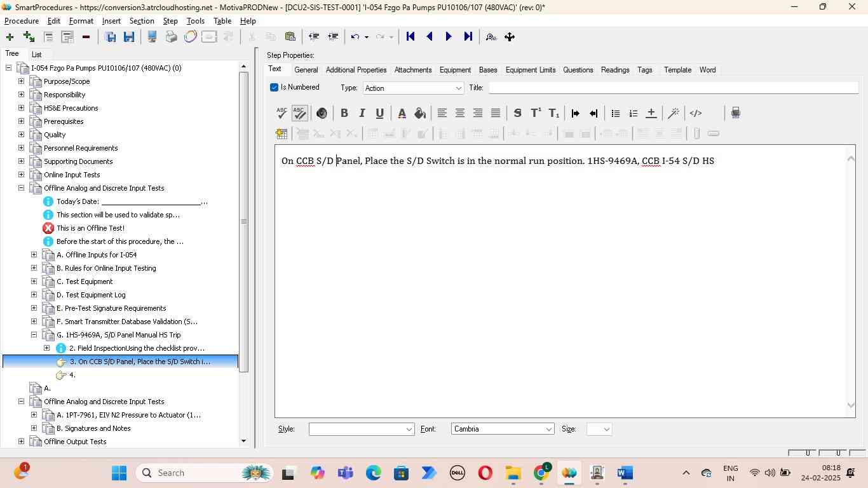Click the plus-minus symbol icon

coord(651,113)
